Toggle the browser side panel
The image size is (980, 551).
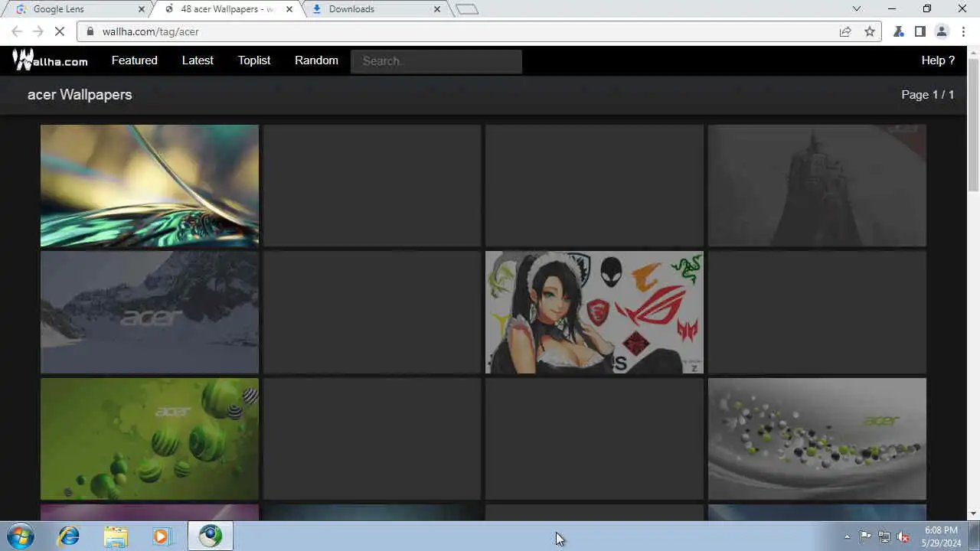(920, 31)
